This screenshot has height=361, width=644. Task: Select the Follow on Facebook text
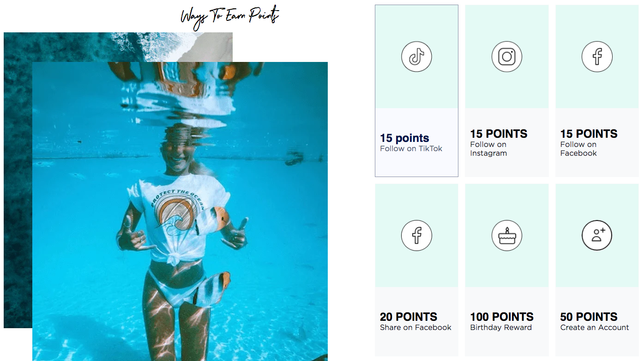(x=578, y=149)
